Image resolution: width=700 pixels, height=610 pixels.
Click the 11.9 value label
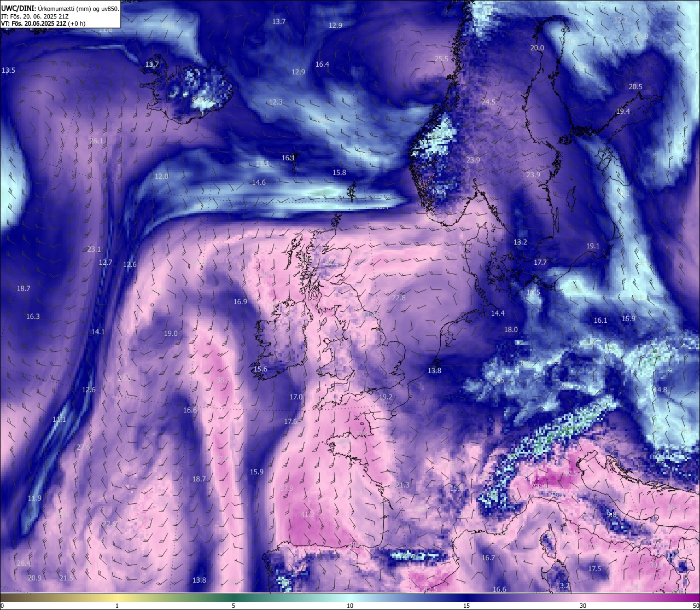34,498
